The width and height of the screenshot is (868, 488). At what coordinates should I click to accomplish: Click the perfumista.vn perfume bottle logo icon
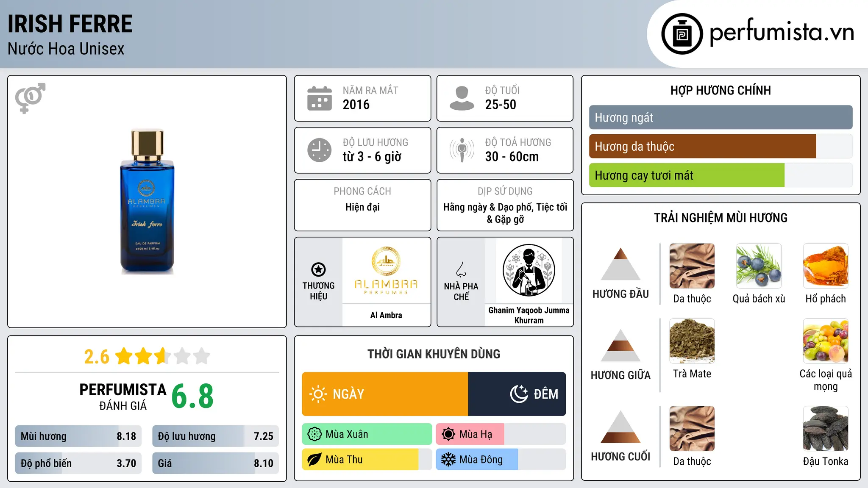[682, 34]
